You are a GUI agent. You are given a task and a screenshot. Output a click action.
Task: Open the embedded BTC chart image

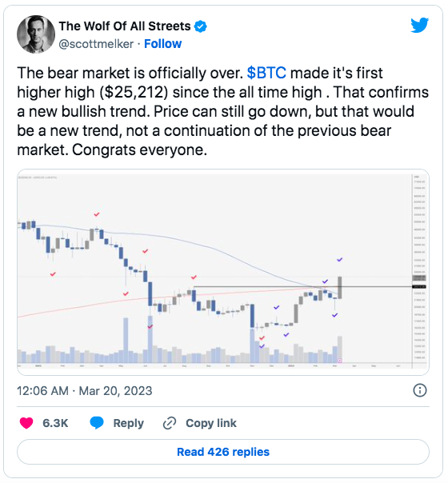pos(223,272)
